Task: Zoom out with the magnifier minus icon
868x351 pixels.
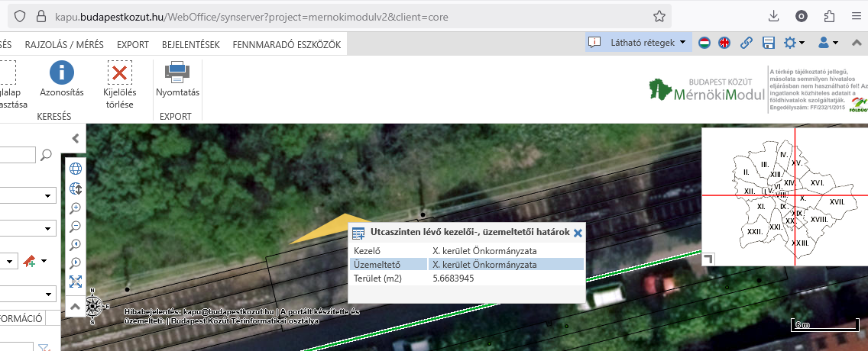Action: [x=75, y=226]
